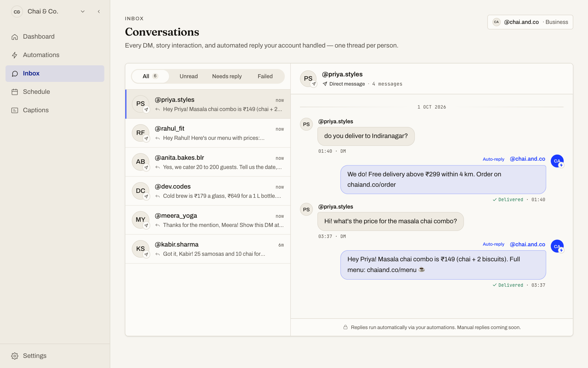
Task: Click the MY avatar for meera_yoga
Action: click(141, 220)
